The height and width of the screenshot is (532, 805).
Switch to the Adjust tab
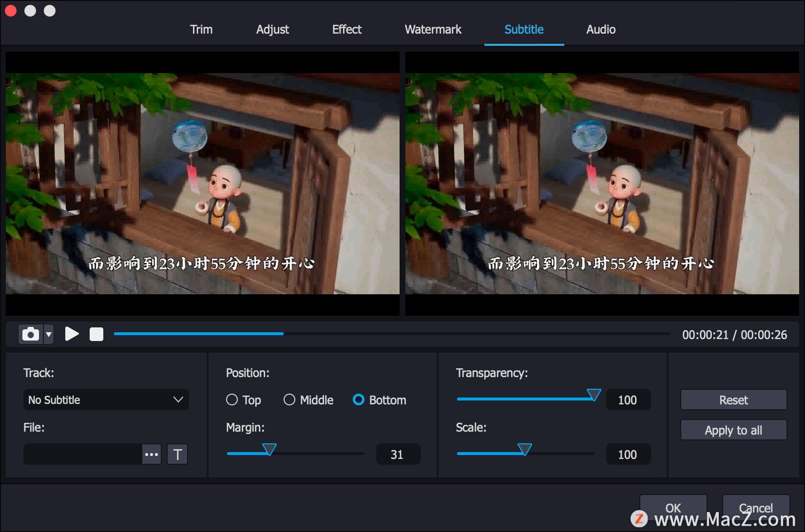[x=272, y=30]
